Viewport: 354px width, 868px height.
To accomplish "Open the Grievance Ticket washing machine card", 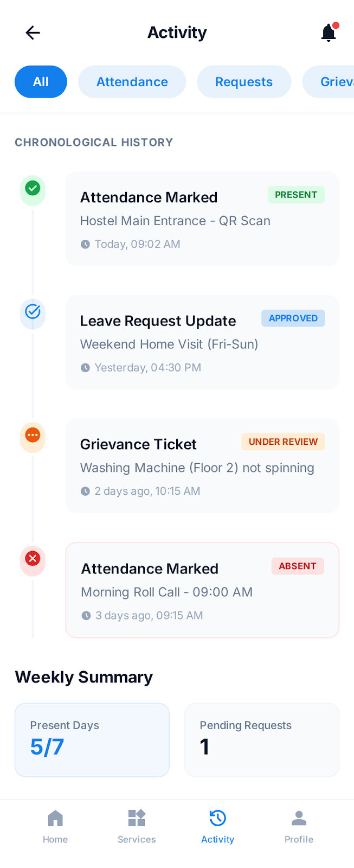I will pos(202,465).
